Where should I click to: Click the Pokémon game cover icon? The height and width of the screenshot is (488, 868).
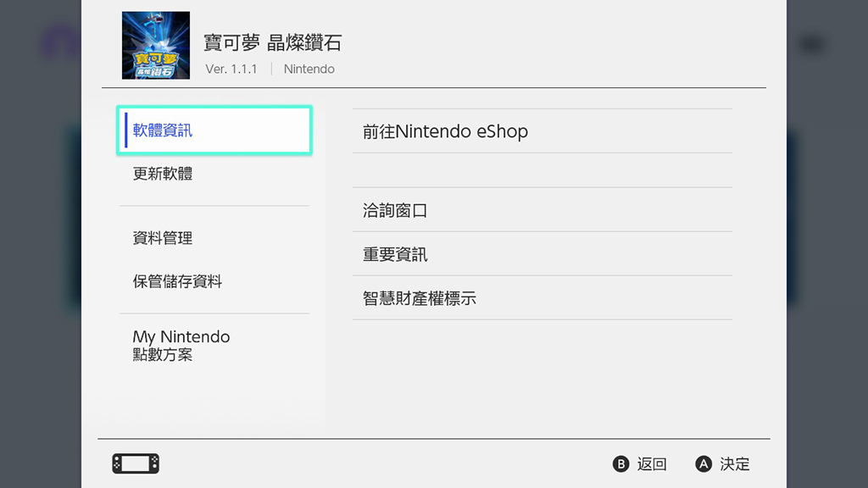[x=156, y=45]
